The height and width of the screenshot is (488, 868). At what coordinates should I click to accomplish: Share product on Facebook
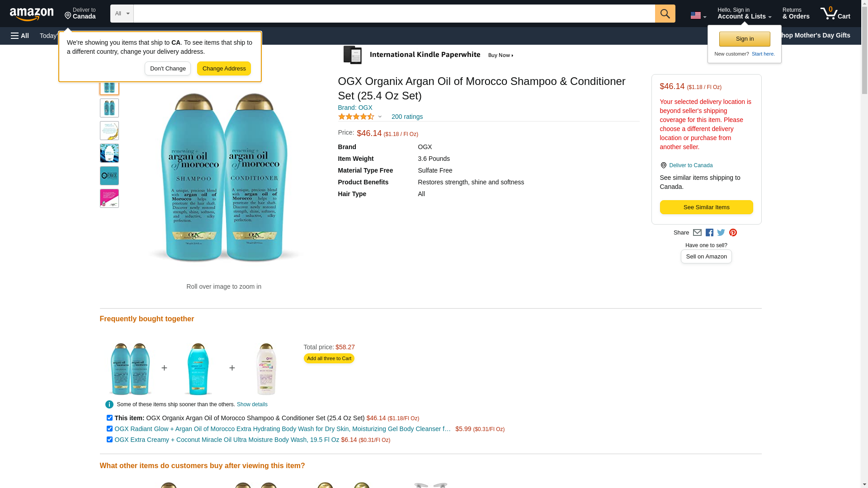(x=709, y=233)
